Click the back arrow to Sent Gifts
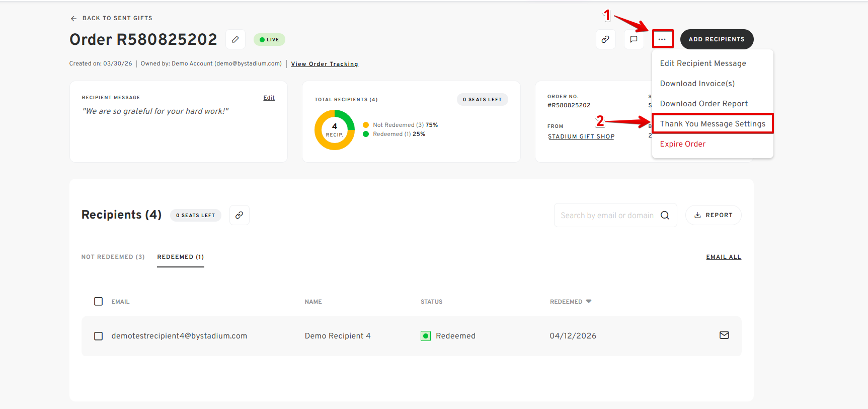This screenshot has width=868, height=409. [73, 19]
